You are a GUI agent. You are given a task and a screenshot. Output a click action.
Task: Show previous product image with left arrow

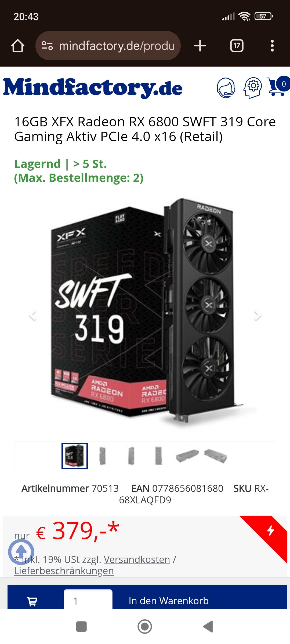click(x=33, y=315)
